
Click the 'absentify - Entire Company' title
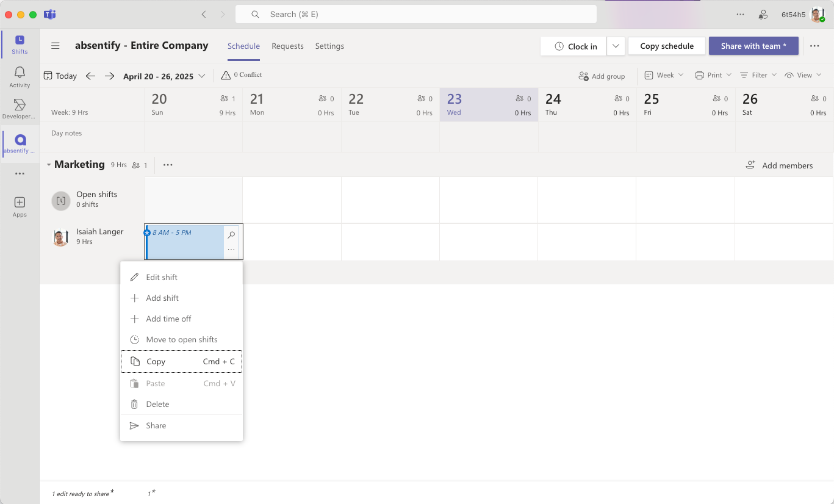coord(142,45)
